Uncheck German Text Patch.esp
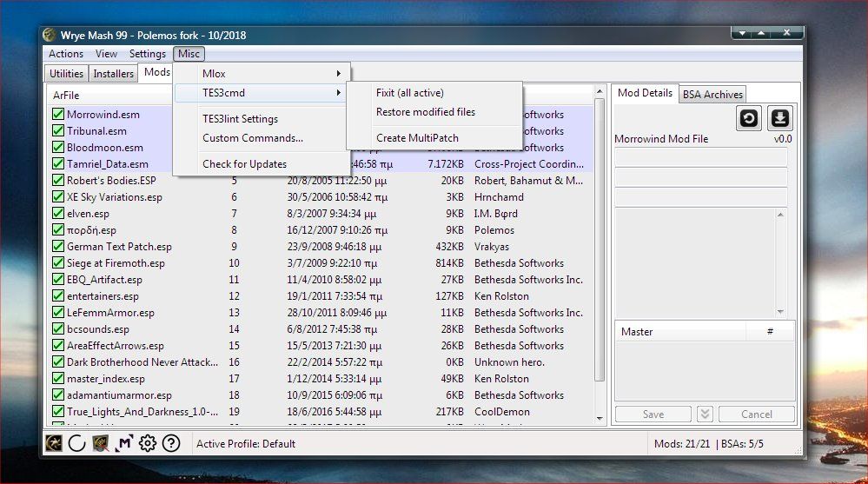The image size is (868, 484). point(58,247)
